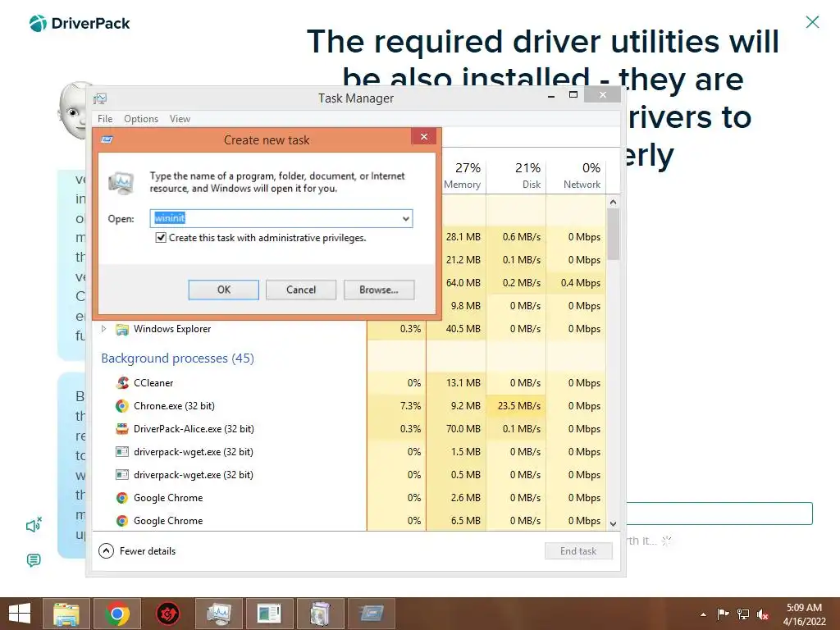Switch to Task Manager taskbar icon
The height and width of the screenshot is (630, 840).
pos(218,614)
